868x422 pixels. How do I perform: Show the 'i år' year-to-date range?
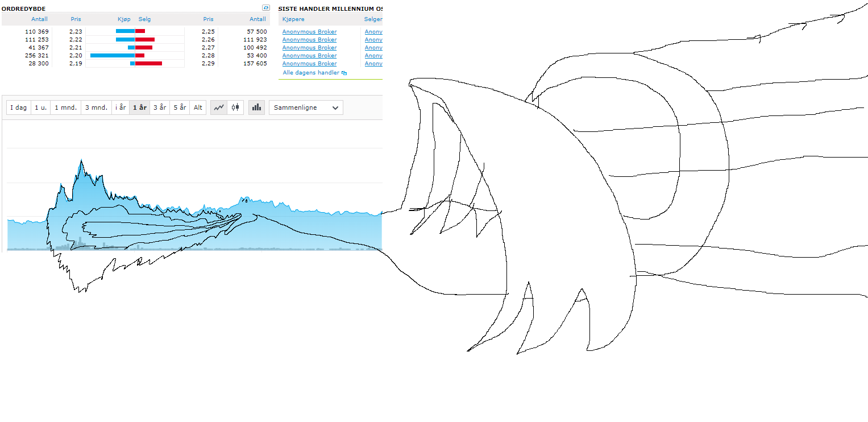[121, 107]
